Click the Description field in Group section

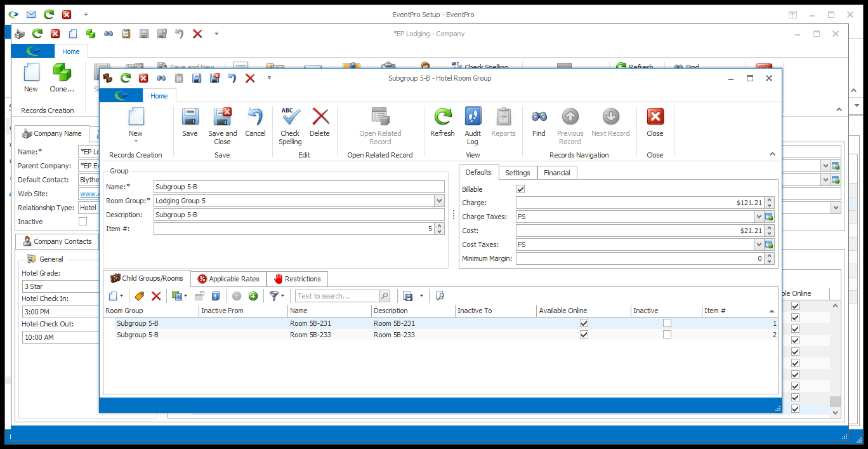click(x=299, y=215)
